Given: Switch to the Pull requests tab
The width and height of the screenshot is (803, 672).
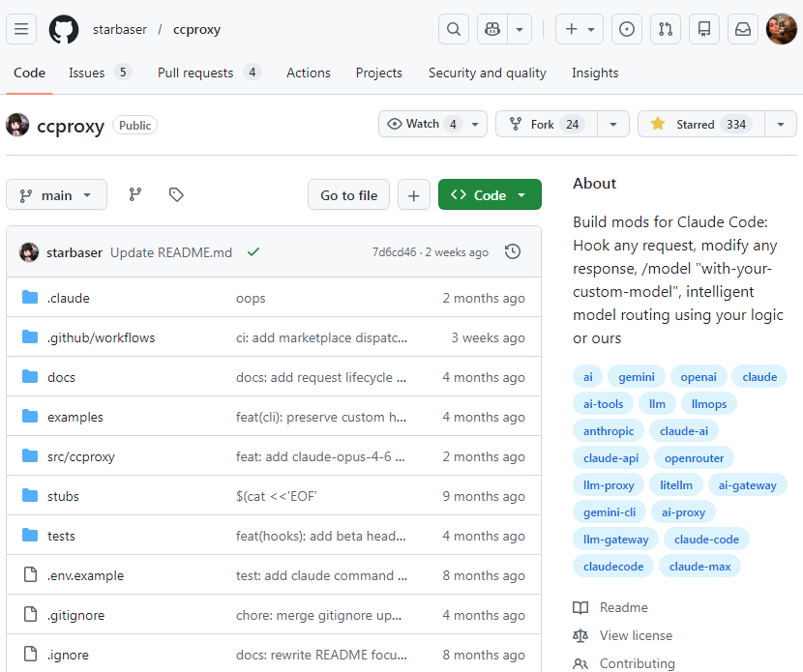Looking at the screenshot, I should (209, 73).
